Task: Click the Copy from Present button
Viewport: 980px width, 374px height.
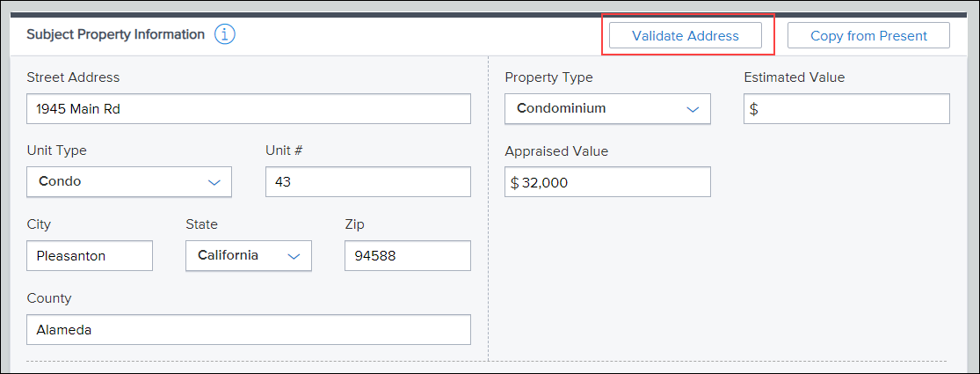Action: (868, 36)
